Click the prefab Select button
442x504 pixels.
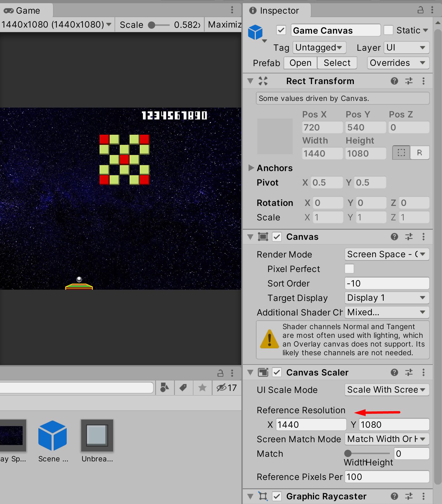pos(337,63)
